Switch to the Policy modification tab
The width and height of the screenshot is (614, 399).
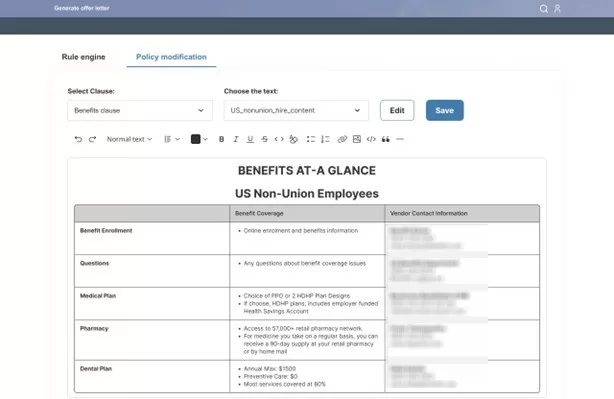pos(171,57)
